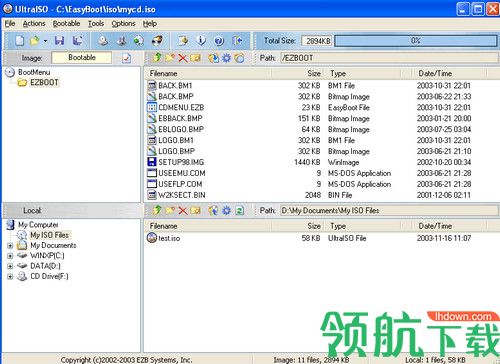Expand the My Documents tree node
Viewport: 500px width, 364px height.
point(10,246)
